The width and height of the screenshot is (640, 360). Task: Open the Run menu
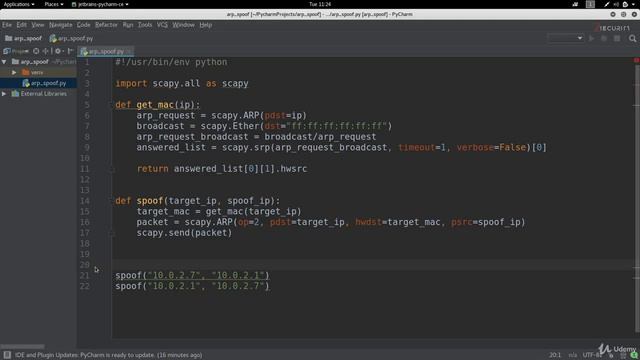[128, 25]
